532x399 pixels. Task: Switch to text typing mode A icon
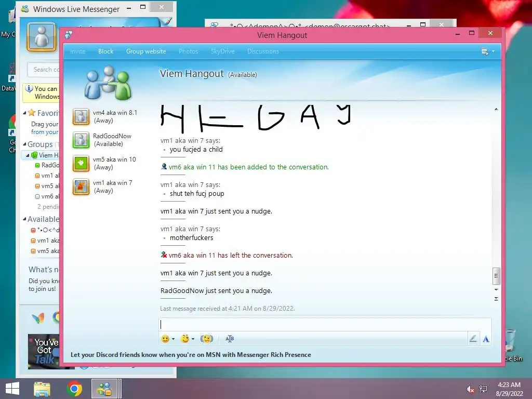[x=486, y=339]
